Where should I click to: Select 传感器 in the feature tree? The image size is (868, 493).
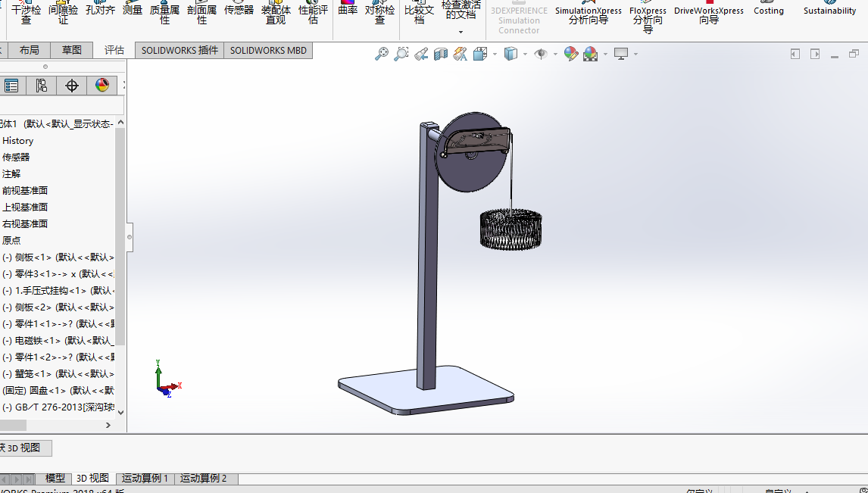point(15,158)
